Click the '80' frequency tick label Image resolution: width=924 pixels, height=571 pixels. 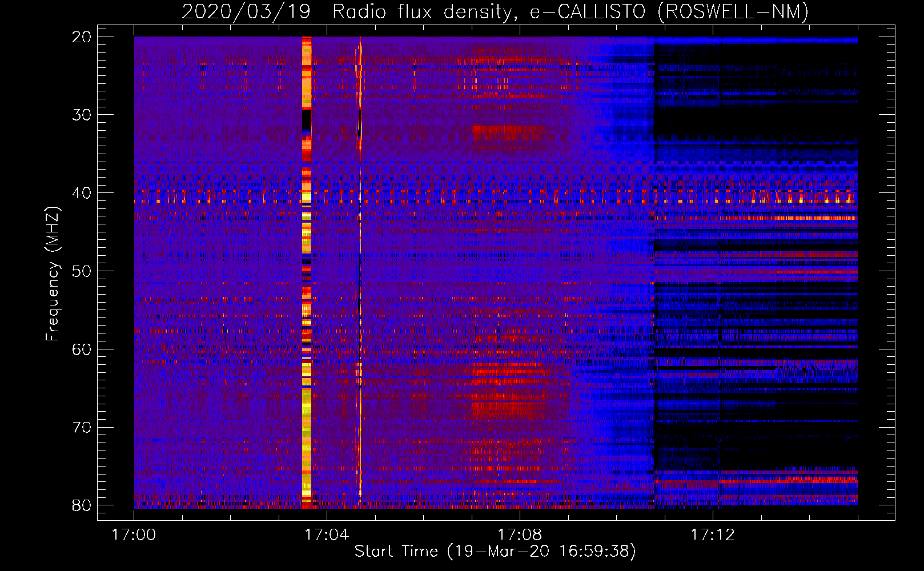[82, 506]
